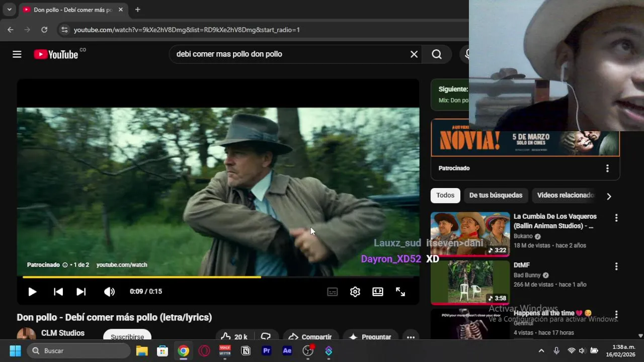Open options for La Cumbia De Los Vaqueros
This screenshot has height=362, width=644.
click(x=616, y=218)
